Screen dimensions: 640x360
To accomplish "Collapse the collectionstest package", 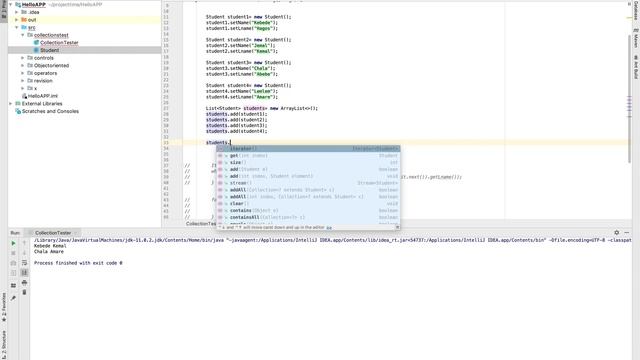I will (x=23, y=35).
